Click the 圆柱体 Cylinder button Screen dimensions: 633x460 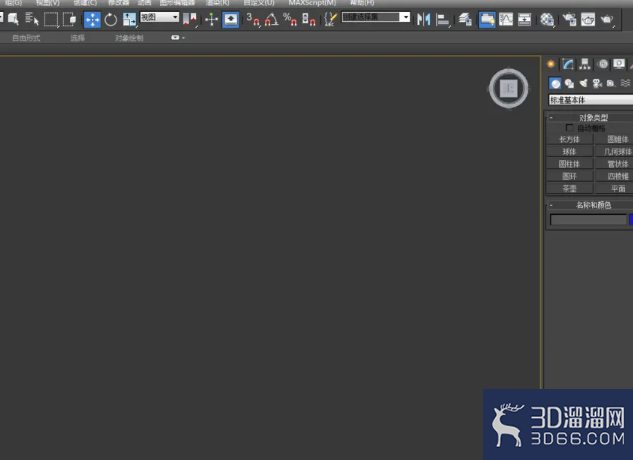570,164
